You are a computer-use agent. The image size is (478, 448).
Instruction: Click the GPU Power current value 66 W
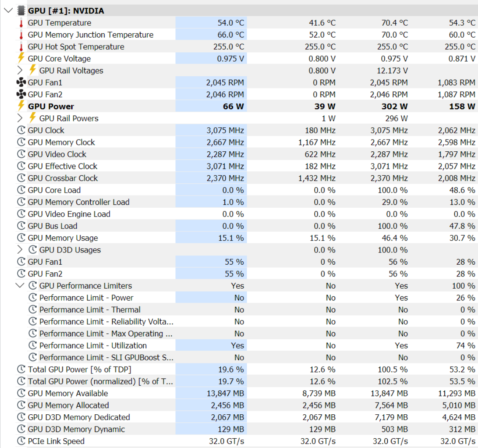(233, 107)
